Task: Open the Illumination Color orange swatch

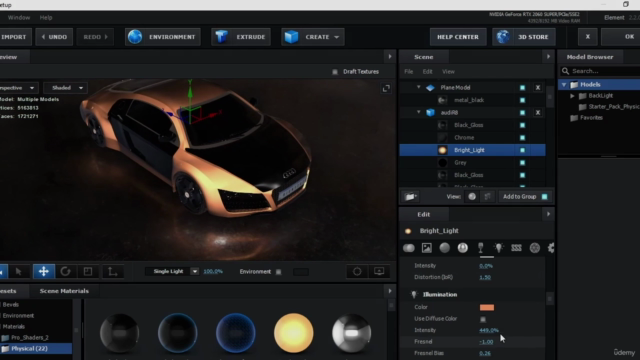Action: pyautogui.click(x=487, y=307)
